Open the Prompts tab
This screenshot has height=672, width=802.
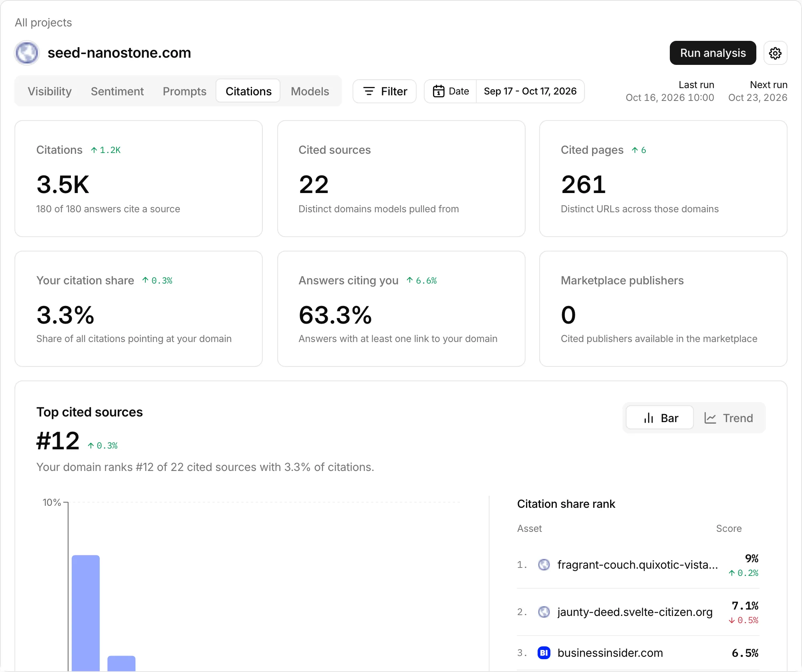point(185,91)
